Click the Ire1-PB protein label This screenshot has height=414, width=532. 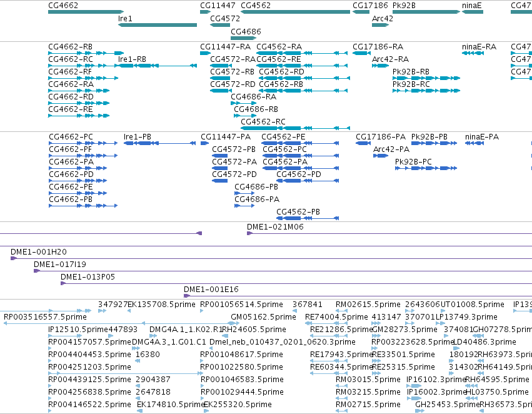(138, 137)
